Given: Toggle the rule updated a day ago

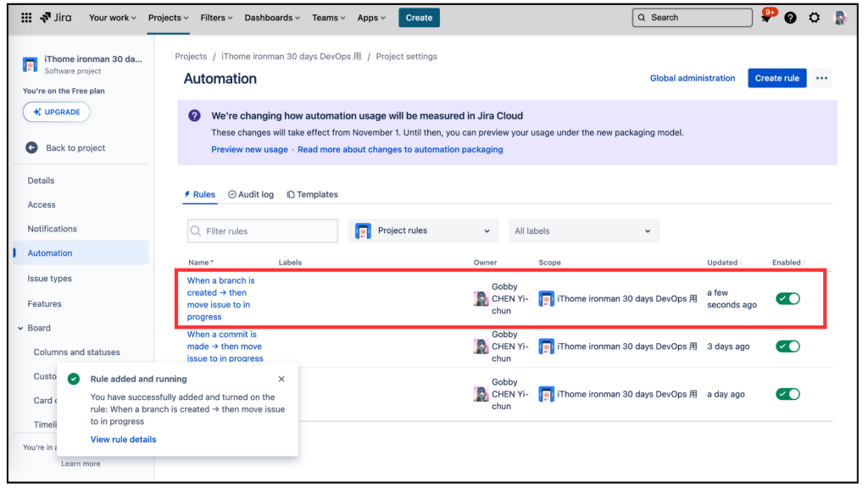Looking at the screenshot, I should 787,394.
